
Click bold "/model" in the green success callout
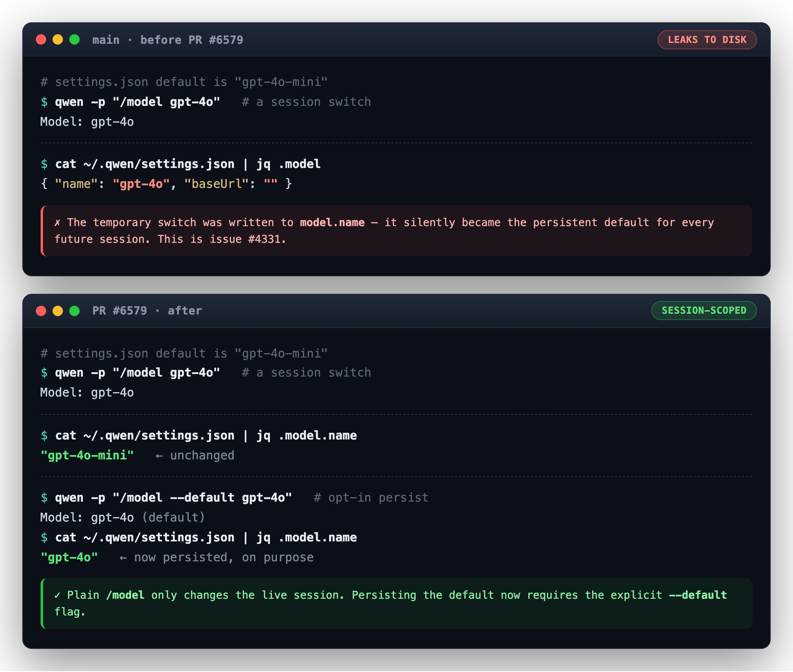[125, 595]
